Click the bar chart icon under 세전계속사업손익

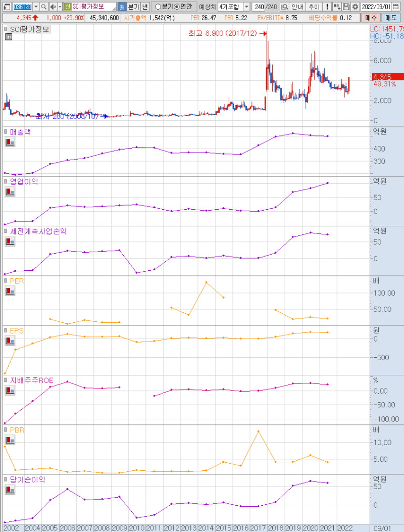coord(10,241)
